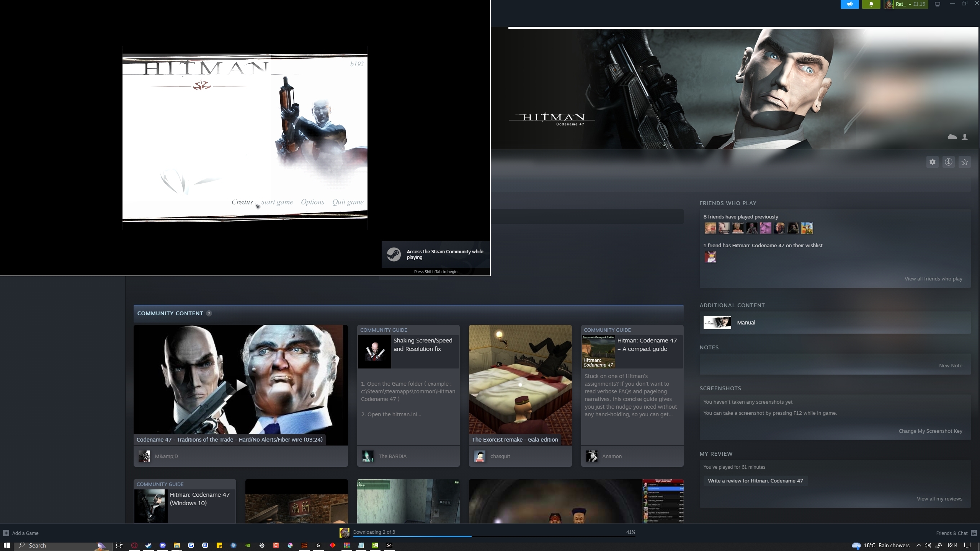980x551 pixels.
Task: Mute system volume in the taskbar
Action: click(x=927, y=545)
